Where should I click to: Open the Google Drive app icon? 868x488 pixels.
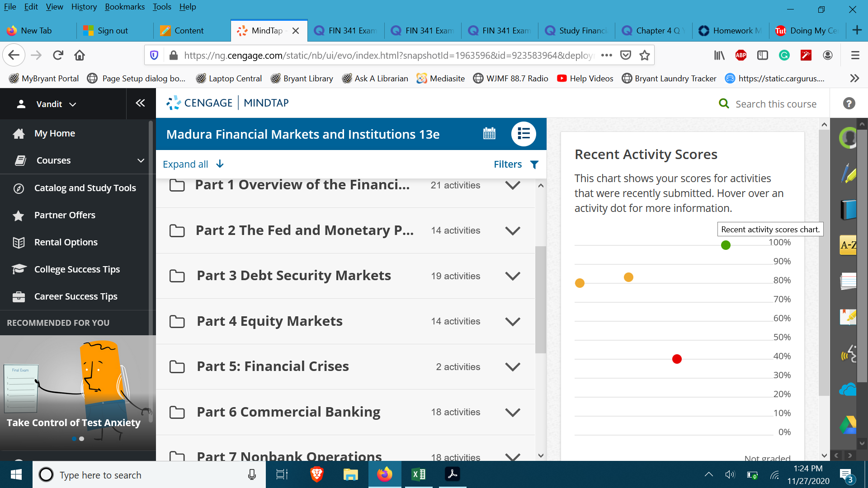click(849, 425)
